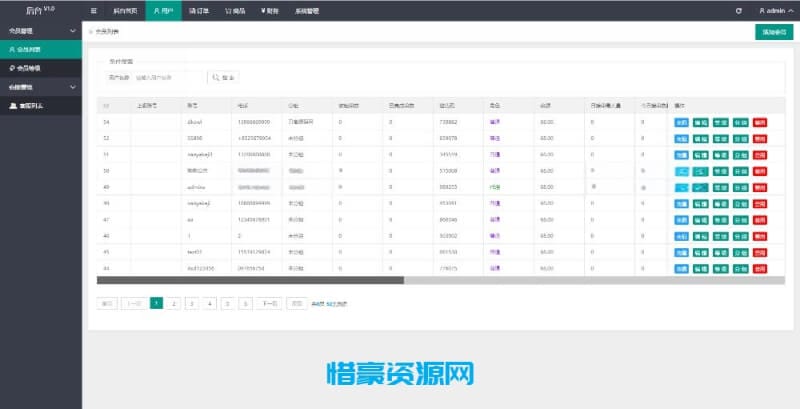
Task: Click the 首页 first page button
Action: [107, 303]
